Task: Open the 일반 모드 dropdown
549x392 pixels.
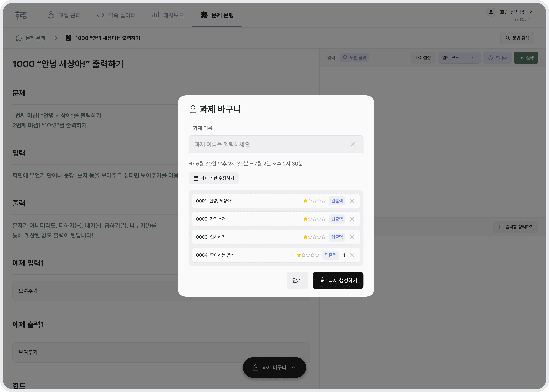Action: (x=459, y=58)
